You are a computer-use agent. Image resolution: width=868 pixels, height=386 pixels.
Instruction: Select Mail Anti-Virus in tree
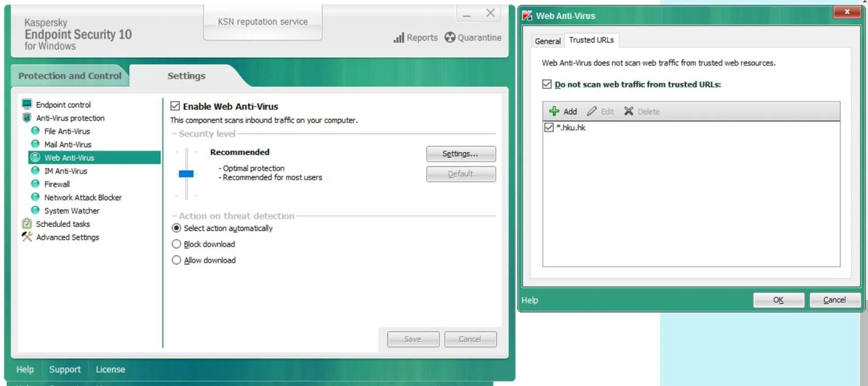click(x=68, y=145)
